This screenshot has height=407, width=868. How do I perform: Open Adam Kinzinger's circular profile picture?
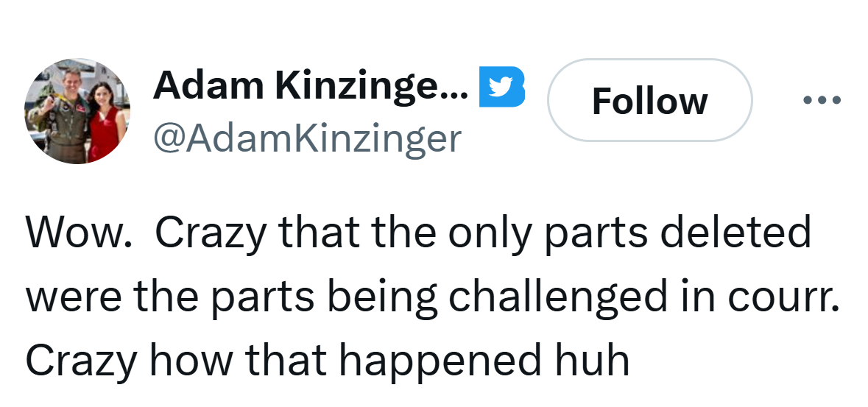pos(78,110)
